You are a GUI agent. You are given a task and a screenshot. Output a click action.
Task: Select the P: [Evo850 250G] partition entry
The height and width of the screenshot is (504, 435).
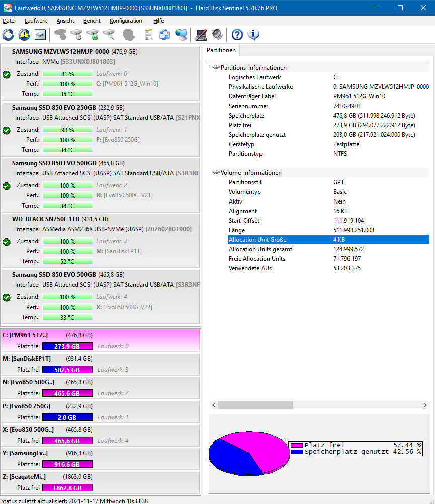[101, 411]
